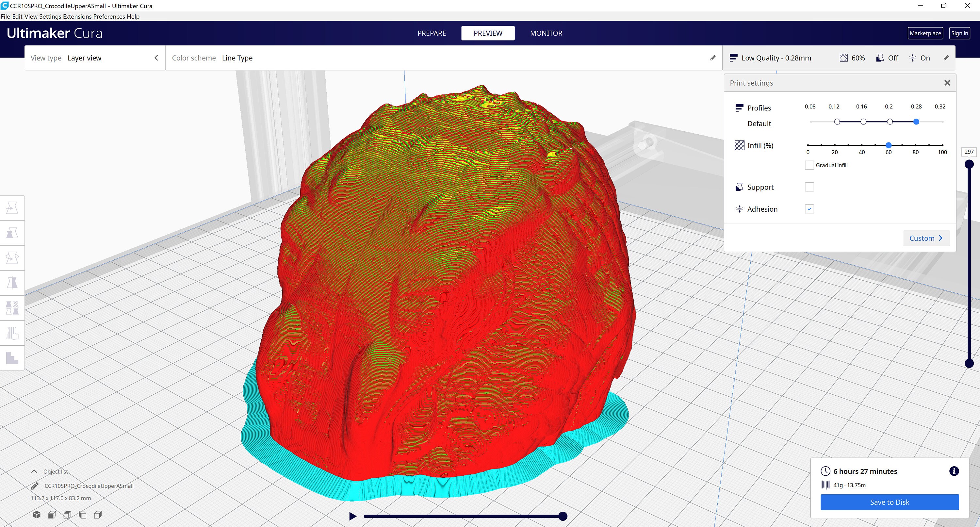
Task: Open the Extensions menu
Action: [77, 16]
